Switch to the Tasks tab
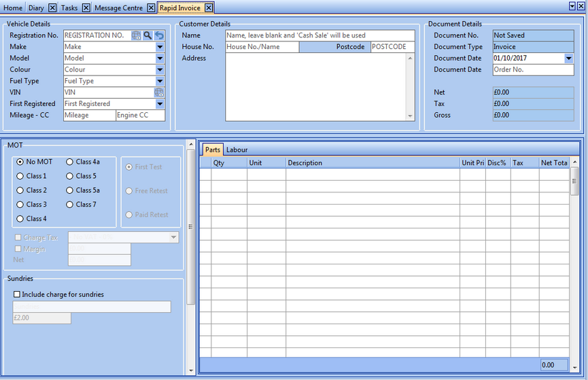The image size is (588, 380). point(69,8)
